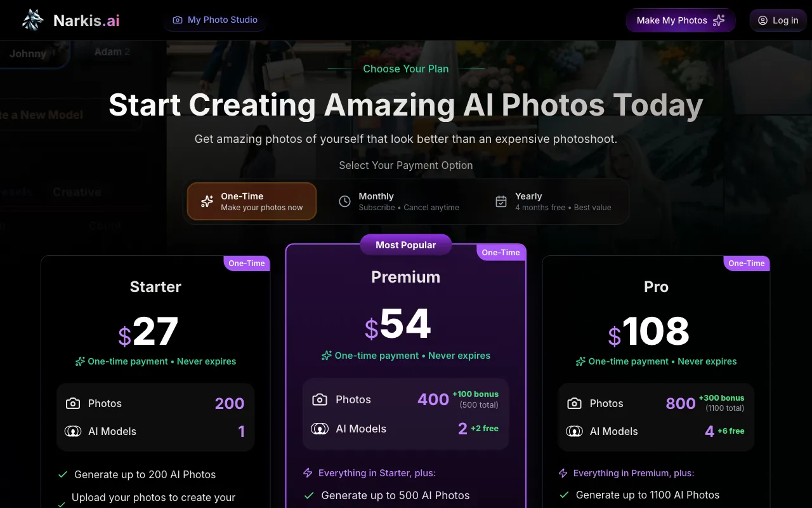Select the Monthly payment option
812x508 pixels.
pos(398,201)
